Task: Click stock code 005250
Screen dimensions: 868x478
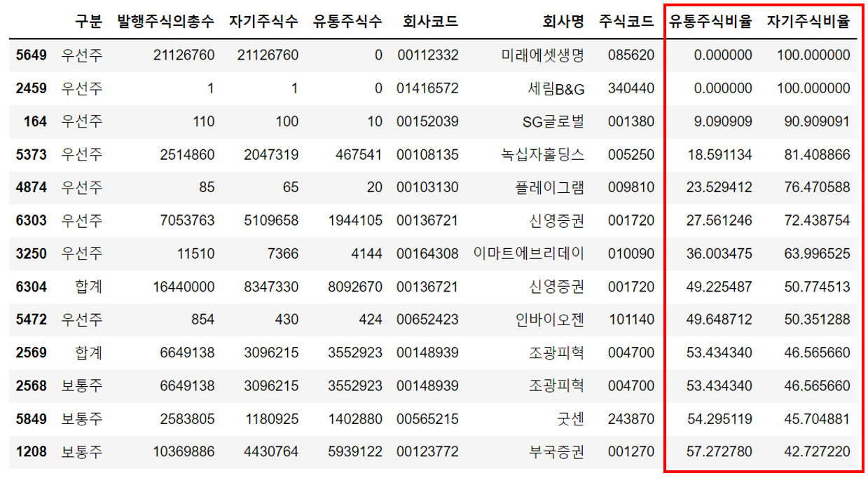Action: [x=631, y=154]
